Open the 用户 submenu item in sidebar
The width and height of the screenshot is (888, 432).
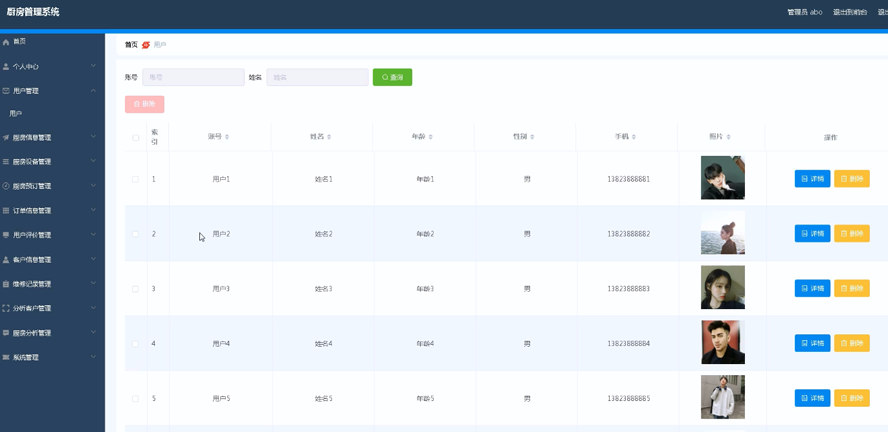16,114
